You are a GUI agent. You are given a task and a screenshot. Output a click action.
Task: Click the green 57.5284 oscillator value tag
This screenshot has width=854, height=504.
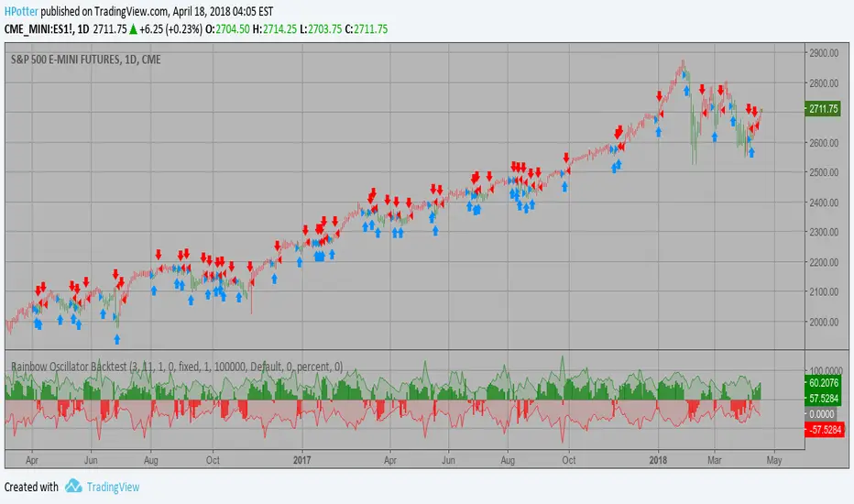click(824, 399)
